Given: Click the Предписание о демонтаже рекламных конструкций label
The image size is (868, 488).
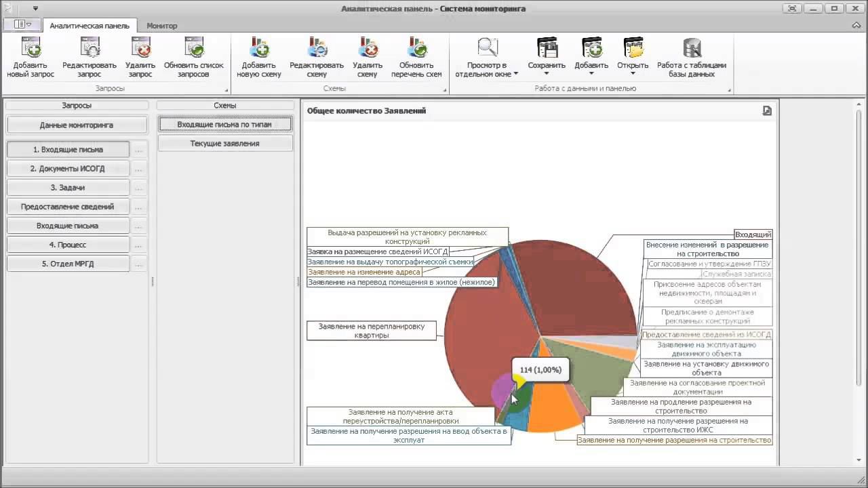Looking at the screenshot, I should tap(707, 317).
